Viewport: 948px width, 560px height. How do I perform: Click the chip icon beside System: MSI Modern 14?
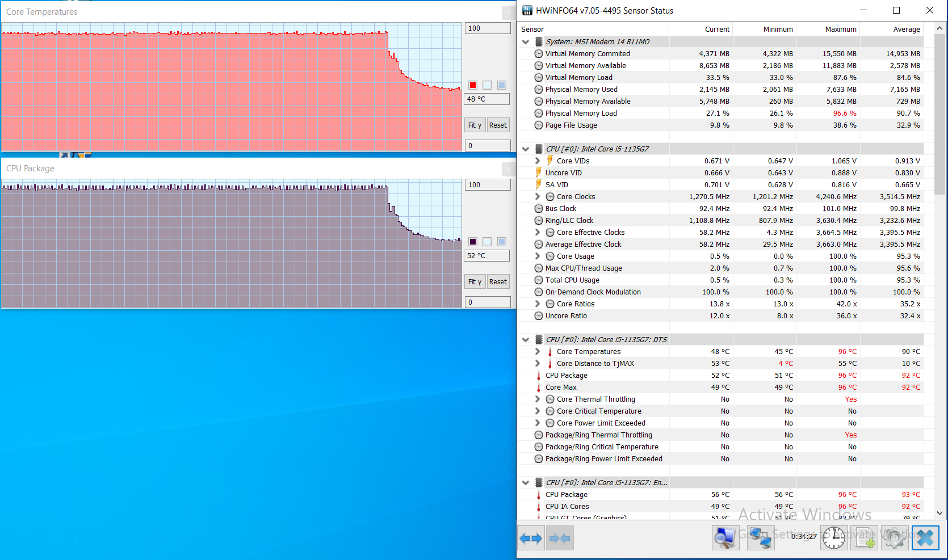538,41
